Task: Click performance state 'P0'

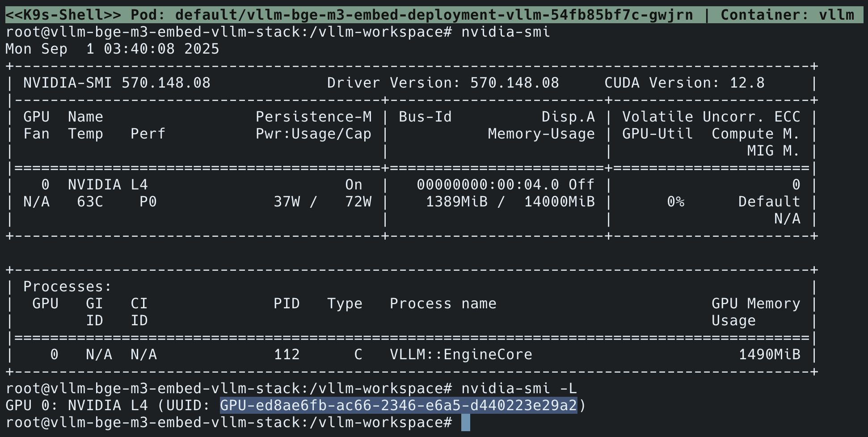Action: [x=148, y=202]
